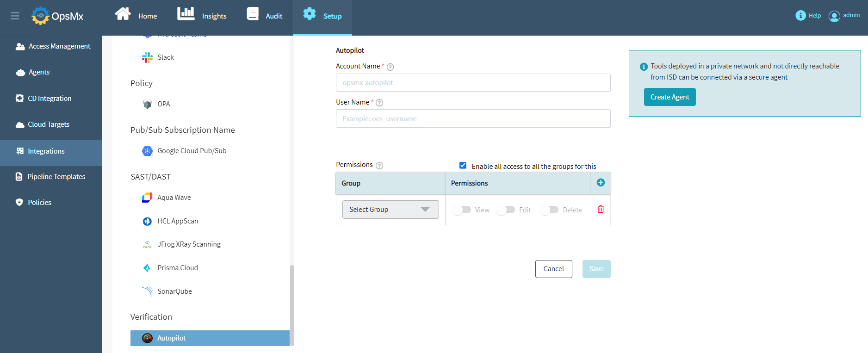The height and width of the screenshot is (353, 868).
Task: Toggle the Delete permission switch
Action: click(x=549, y=210)
